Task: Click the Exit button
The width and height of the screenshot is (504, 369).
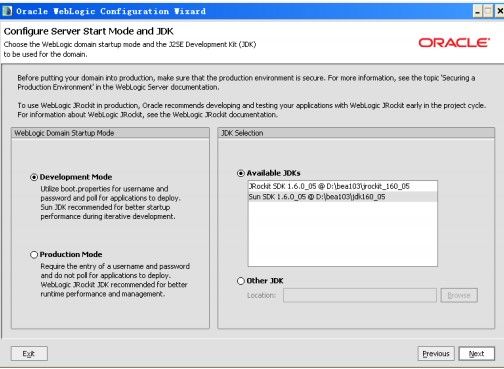Action: click(x=29, y=354)
